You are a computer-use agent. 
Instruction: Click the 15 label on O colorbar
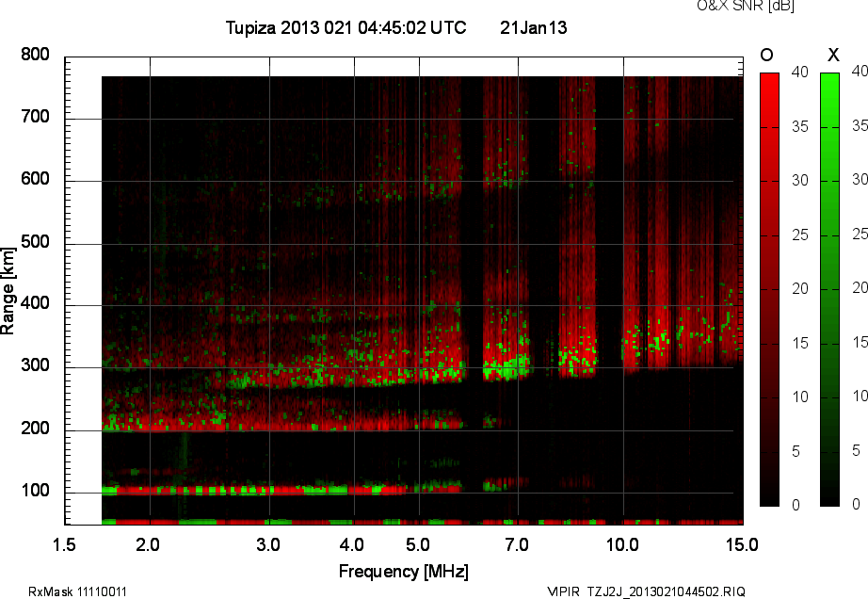[x=800, y=343]
